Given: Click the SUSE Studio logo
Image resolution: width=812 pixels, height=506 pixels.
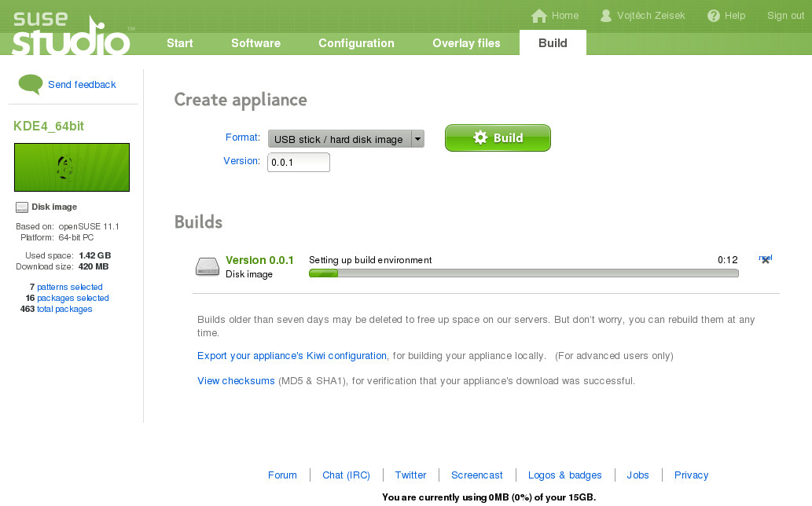Looking at the screenshot, I should click(x=72, y=33).
